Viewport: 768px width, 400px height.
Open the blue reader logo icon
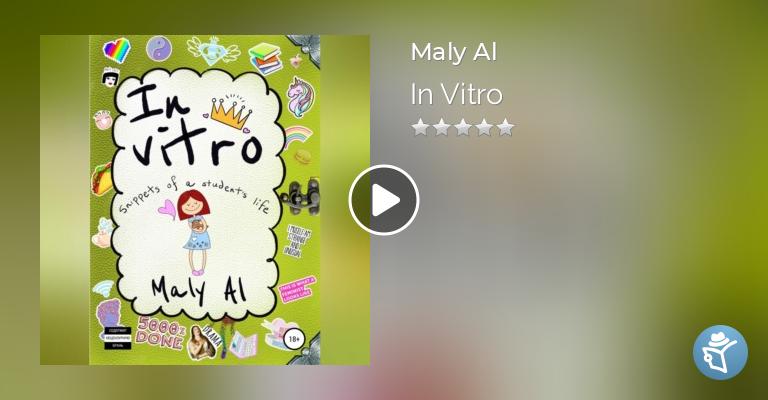720,353
